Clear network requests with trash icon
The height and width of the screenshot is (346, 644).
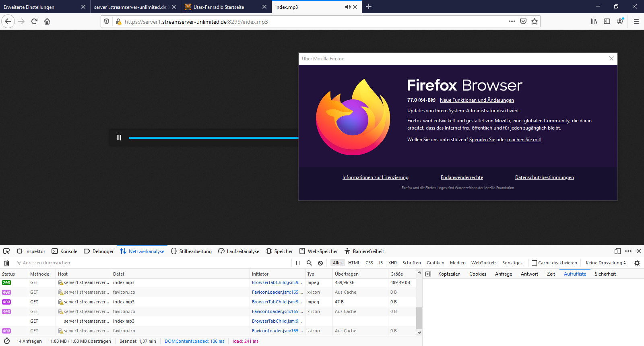click(x=6, y=263)
